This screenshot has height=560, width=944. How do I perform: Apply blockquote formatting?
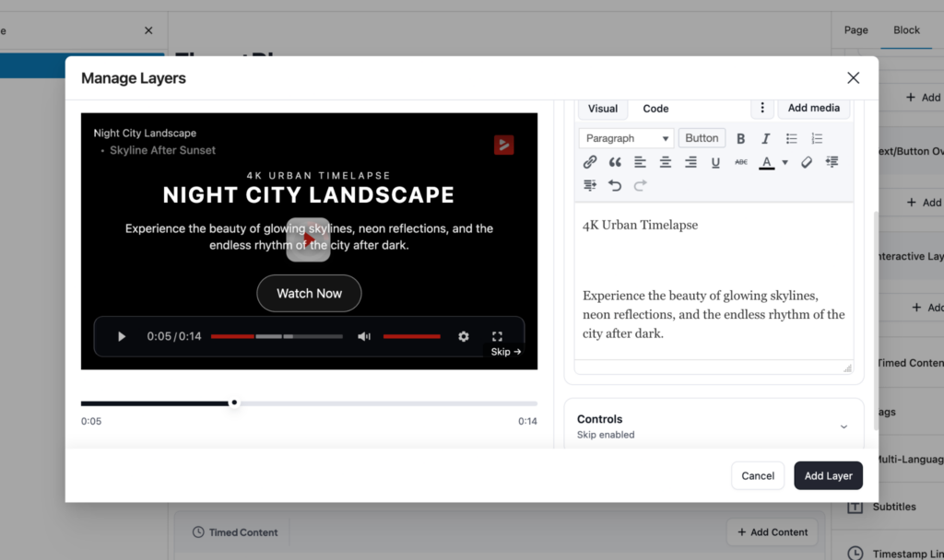point(615,162)
